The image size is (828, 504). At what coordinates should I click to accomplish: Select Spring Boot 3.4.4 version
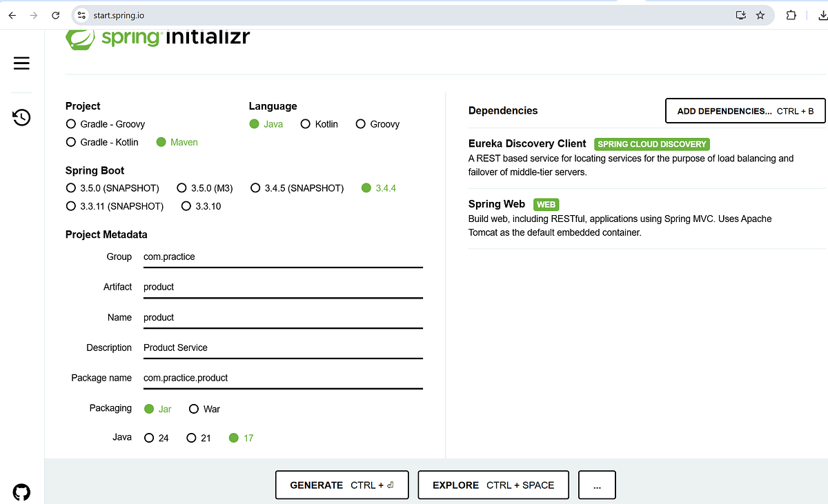click(x=379, y=188)
